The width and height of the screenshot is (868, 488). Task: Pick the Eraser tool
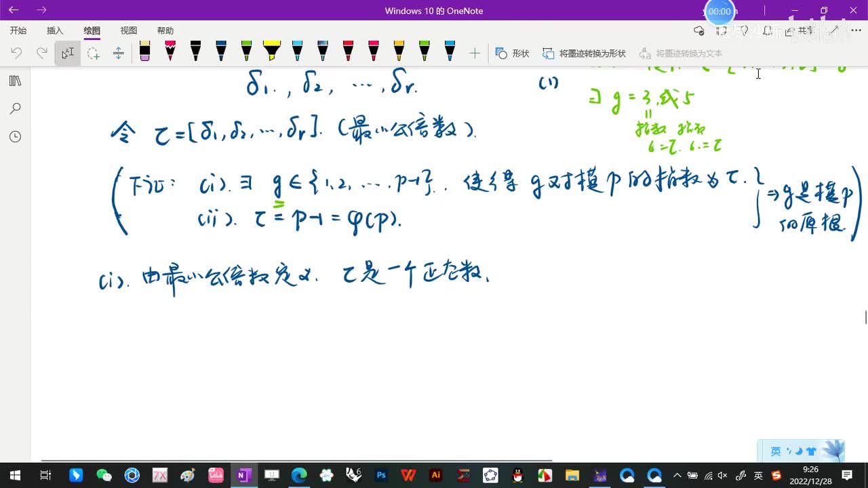click(x=144, y=52)
